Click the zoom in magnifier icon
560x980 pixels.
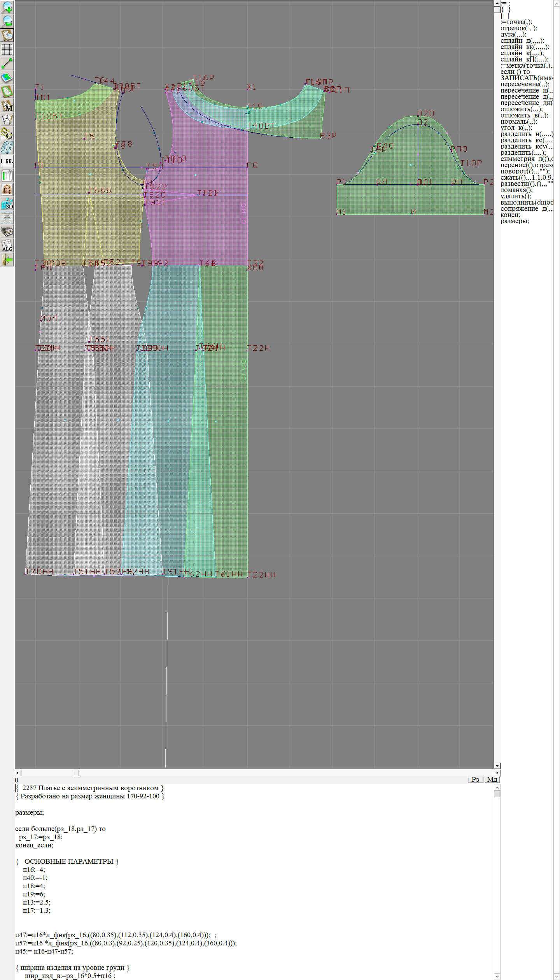coord(7,7)
